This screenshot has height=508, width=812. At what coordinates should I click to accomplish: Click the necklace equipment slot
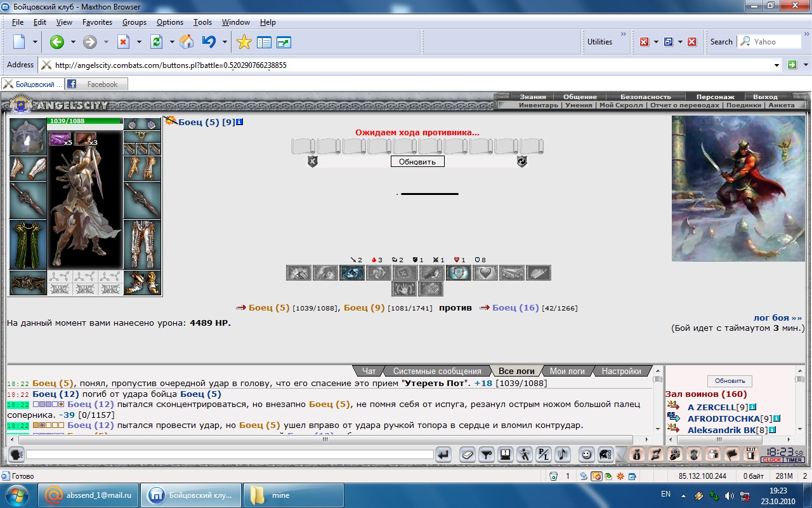point(142,137)
